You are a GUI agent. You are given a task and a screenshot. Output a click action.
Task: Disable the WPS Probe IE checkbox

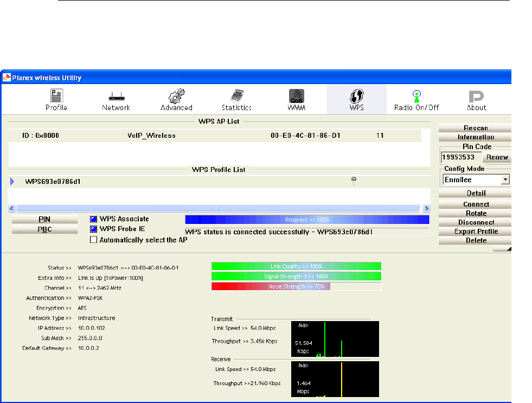94,229
